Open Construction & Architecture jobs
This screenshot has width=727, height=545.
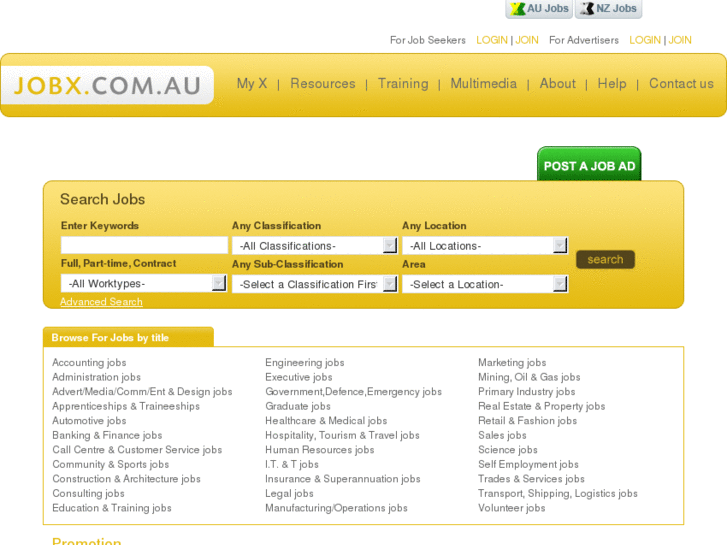(x=126, y=479)
